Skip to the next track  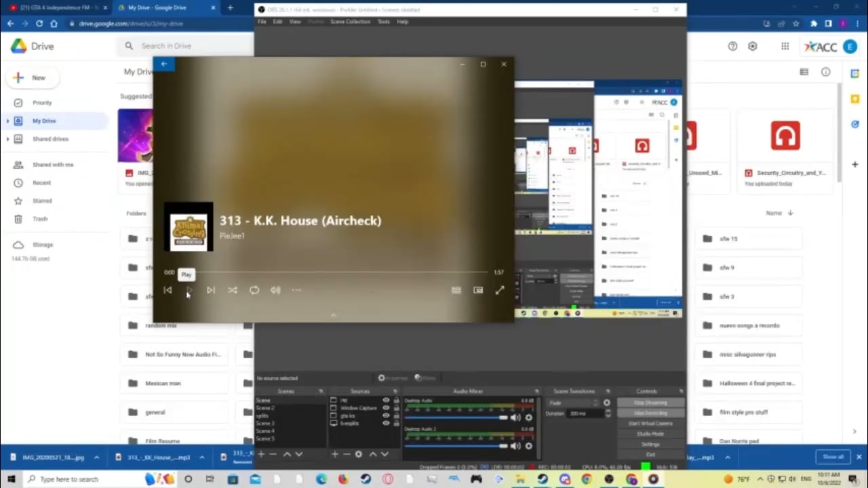(211, 290)
